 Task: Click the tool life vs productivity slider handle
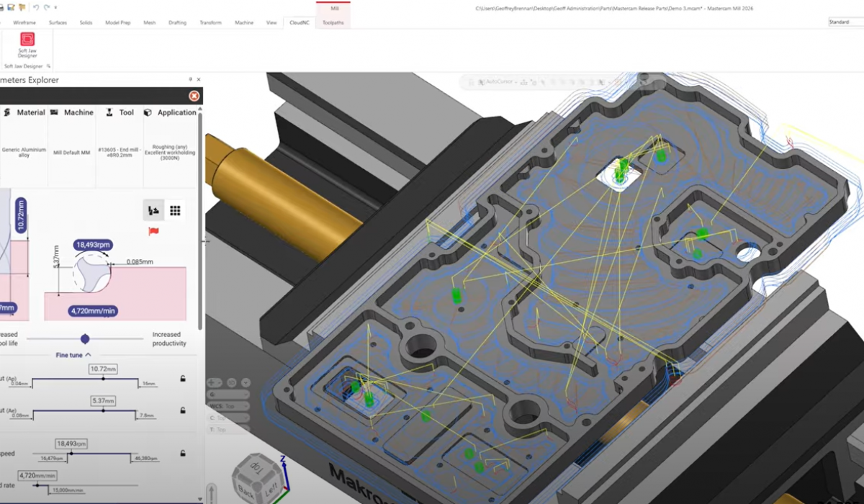click(85, 338)
